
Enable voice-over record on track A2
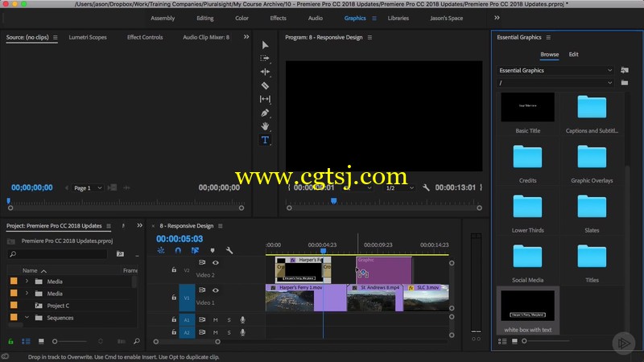(x=243, y=332)
